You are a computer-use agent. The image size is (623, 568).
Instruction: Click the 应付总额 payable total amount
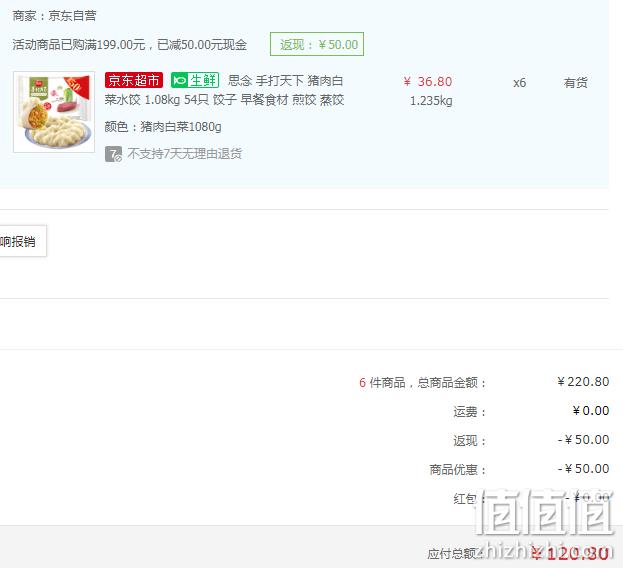pyautogui.click(x=570, y=553)
